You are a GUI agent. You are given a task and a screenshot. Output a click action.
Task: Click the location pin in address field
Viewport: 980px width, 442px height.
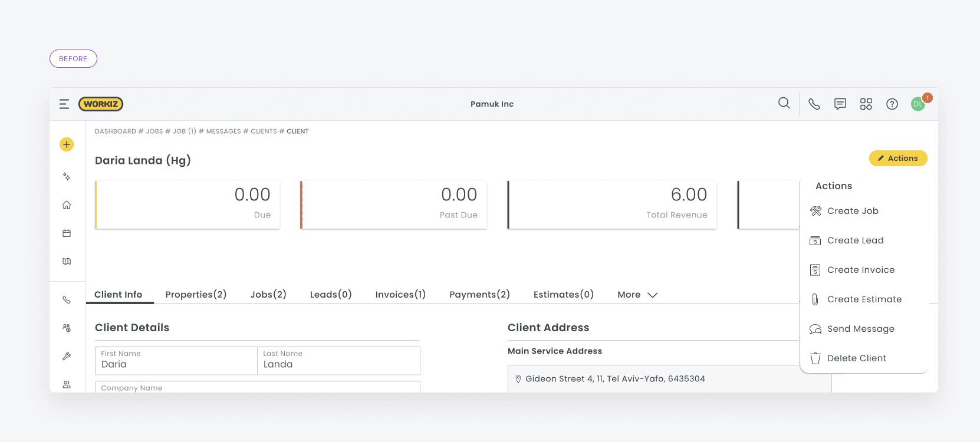click(518, 379)
